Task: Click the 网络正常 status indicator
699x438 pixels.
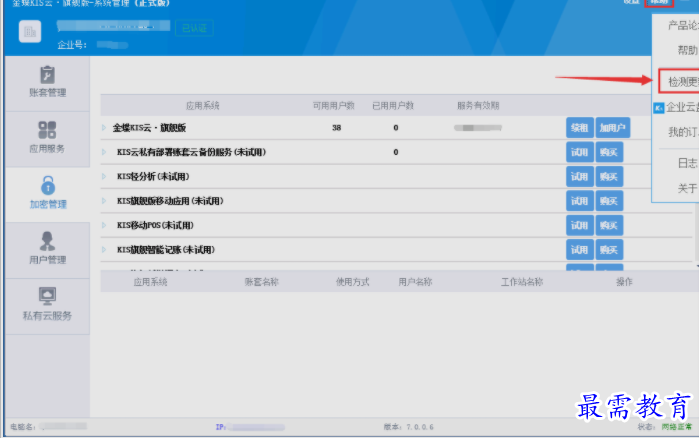Action: (676, 427)
